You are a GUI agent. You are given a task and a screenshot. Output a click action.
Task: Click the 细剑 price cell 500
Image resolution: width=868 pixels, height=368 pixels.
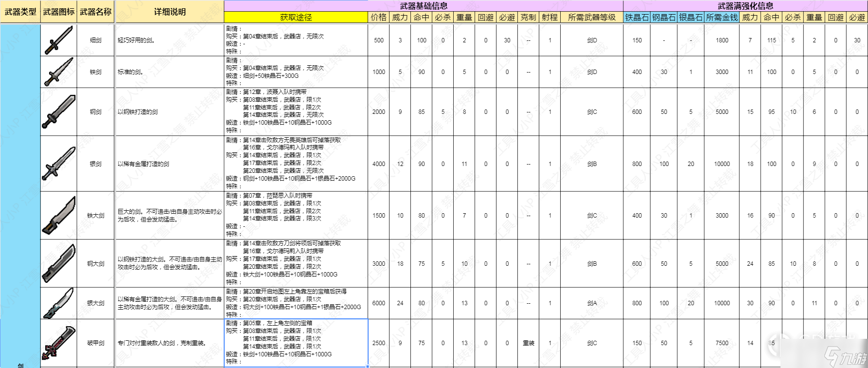pos(379,40)
